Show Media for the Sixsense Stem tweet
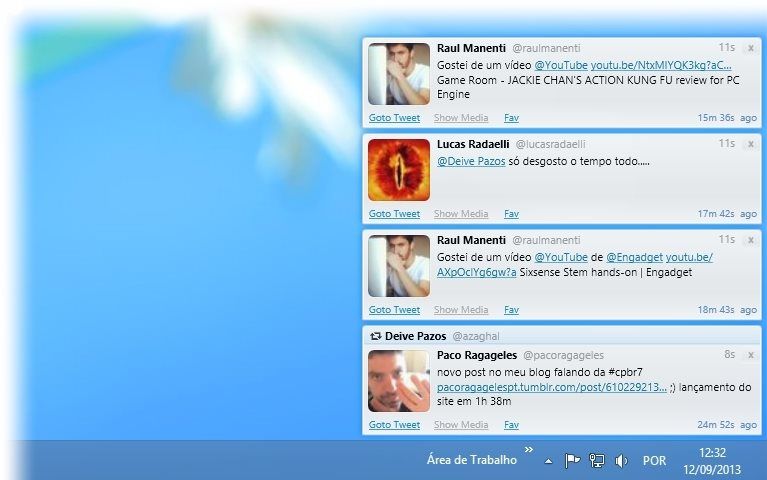The width and height of the screenshot is (767, 480). tap(461, 310)
